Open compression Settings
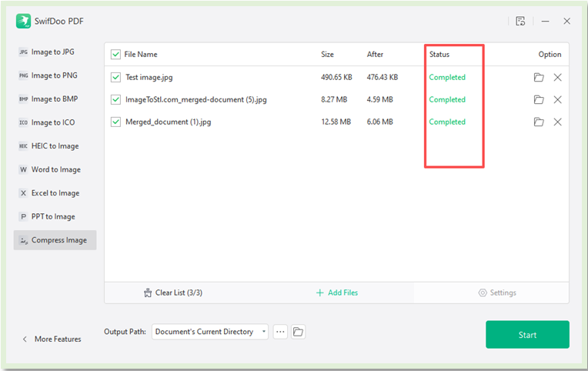Viewport: 588px width, 371px height. (x=497, y=292)
